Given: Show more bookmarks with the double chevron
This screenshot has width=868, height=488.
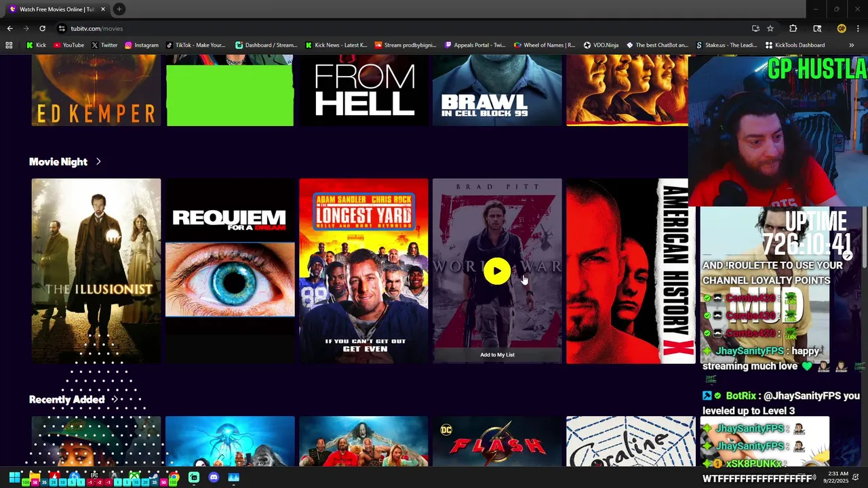Looking at the screenshot, I should [851, 45].
